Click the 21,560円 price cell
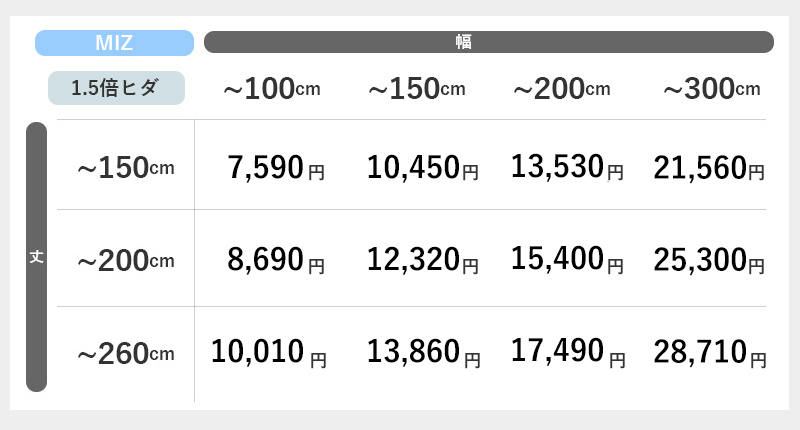 709,168
